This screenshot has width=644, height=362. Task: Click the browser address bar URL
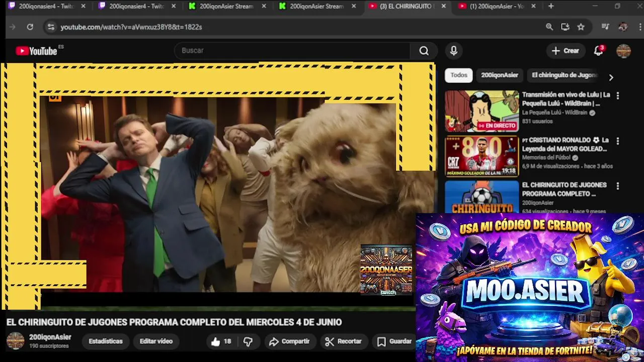(131, 27)
